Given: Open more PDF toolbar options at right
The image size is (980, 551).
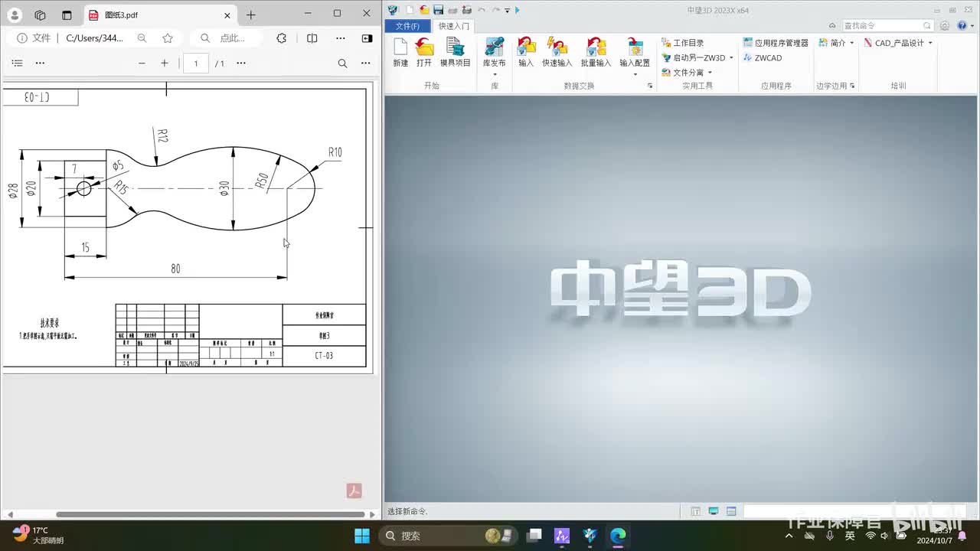Looking at the screenshot, I should (366, 64).
